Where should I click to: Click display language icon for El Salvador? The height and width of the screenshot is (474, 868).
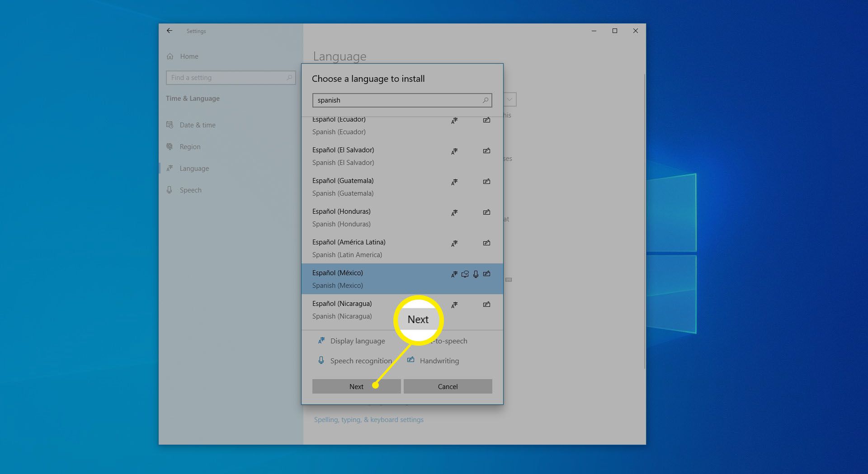pos(454,151)
